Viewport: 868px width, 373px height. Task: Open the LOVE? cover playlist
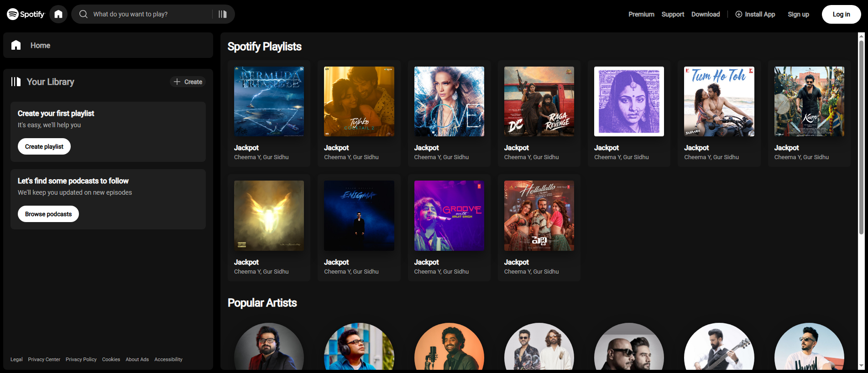tap(449, 101)
